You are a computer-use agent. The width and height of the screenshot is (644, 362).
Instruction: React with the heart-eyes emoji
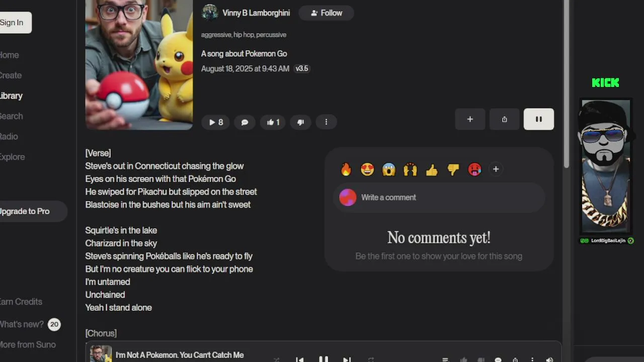tap(367, 169)
